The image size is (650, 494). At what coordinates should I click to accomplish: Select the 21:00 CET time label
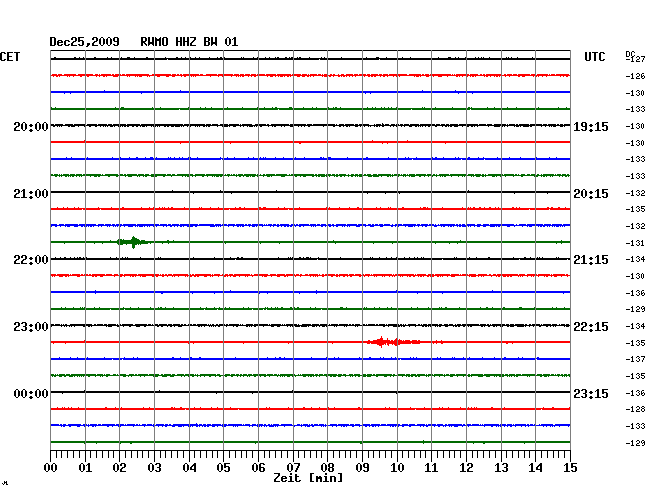(31, 194)
